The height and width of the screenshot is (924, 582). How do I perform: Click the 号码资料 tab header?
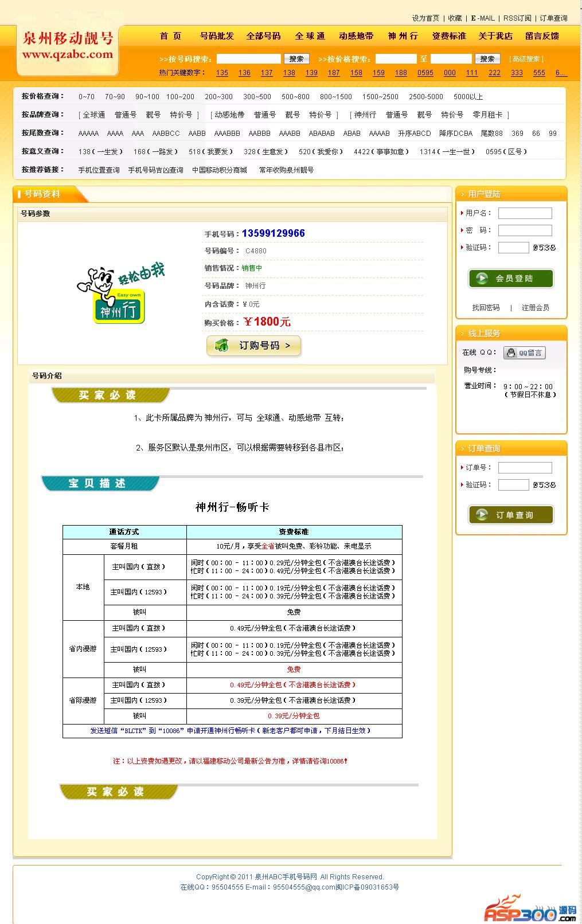click(x=42, y=194)
